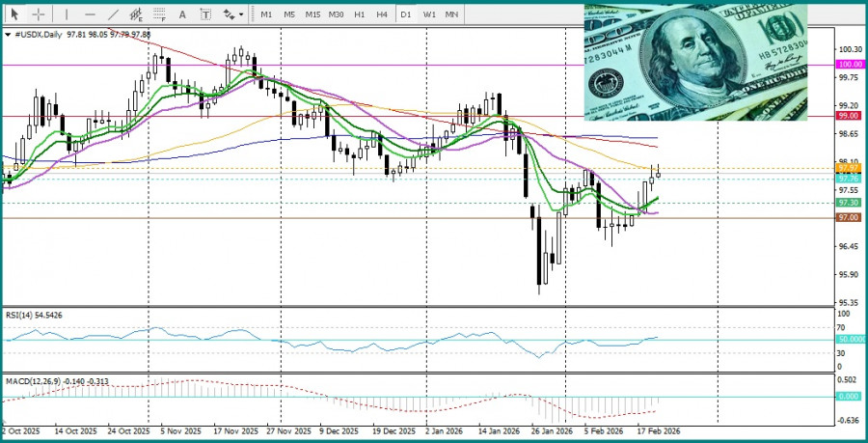The width and height of the screenshot is (868, 443).
Task: Select the D1 daily timeframe
Action: coord(406,14)
